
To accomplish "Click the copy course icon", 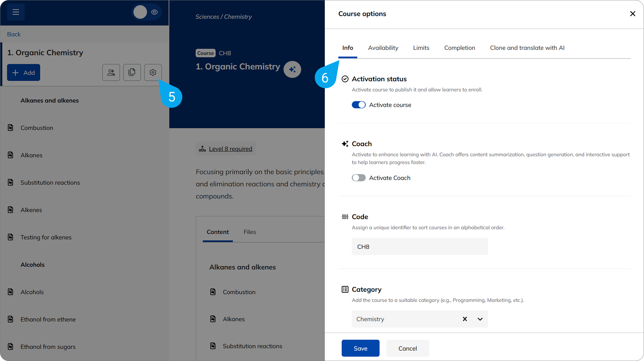I will (132, 72).
